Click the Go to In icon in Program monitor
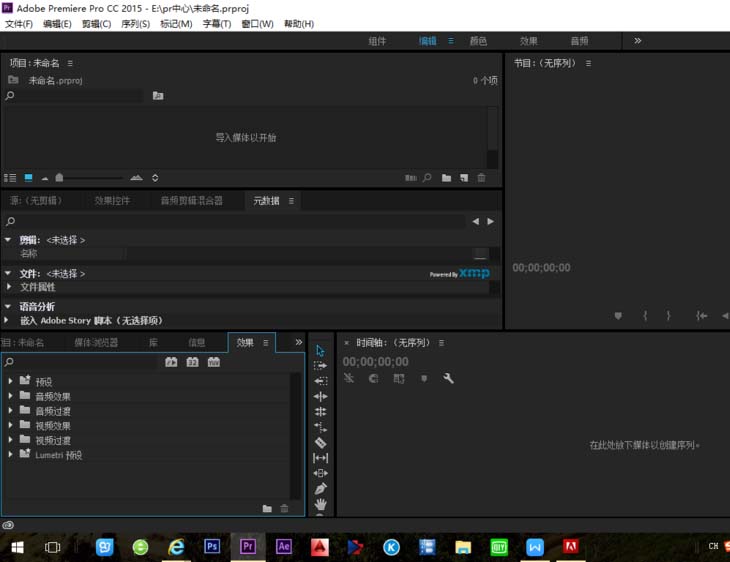Viewport: 730px width, 562px height. coord(702,316)
